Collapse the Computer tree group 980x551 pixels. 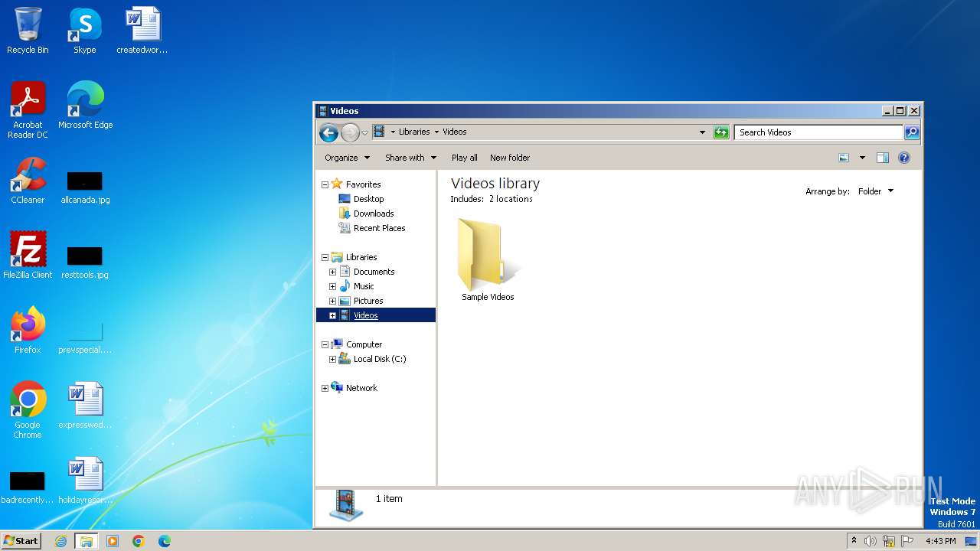325,344
